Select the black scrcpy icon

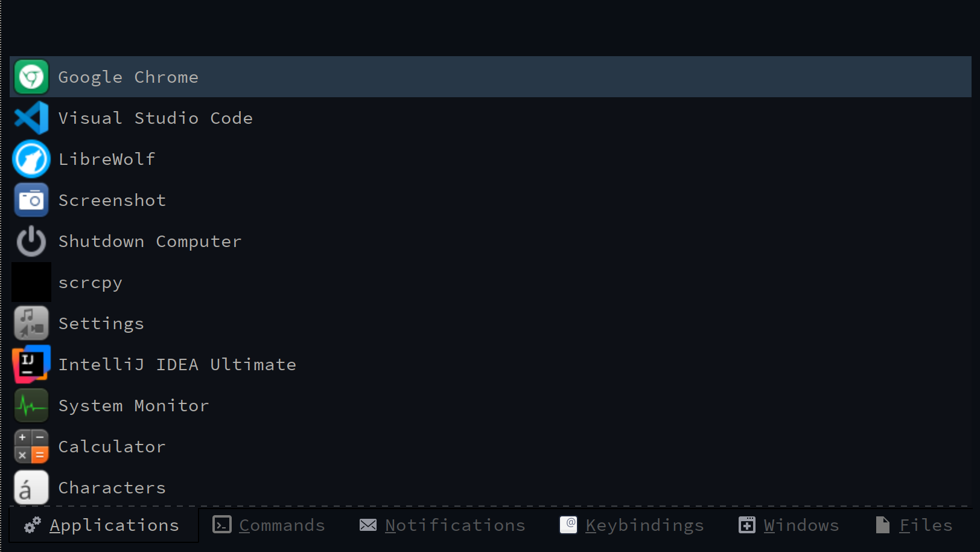pyautogui.click(x=31, y=282)
